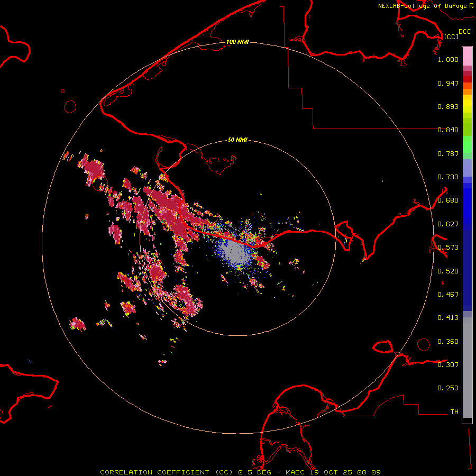Click the Correlation Coefficient caption at bottom

point(240,472)
